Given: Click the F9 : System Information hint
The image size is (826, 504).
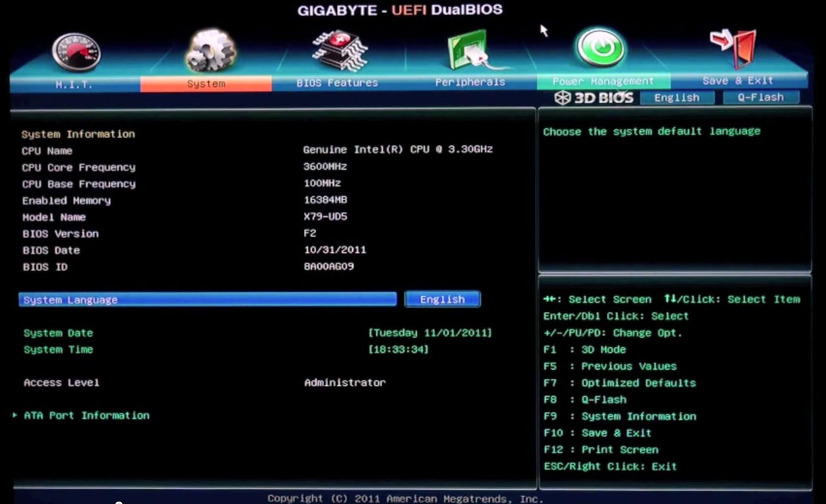Looking at the screenshot, I should 619,417.
